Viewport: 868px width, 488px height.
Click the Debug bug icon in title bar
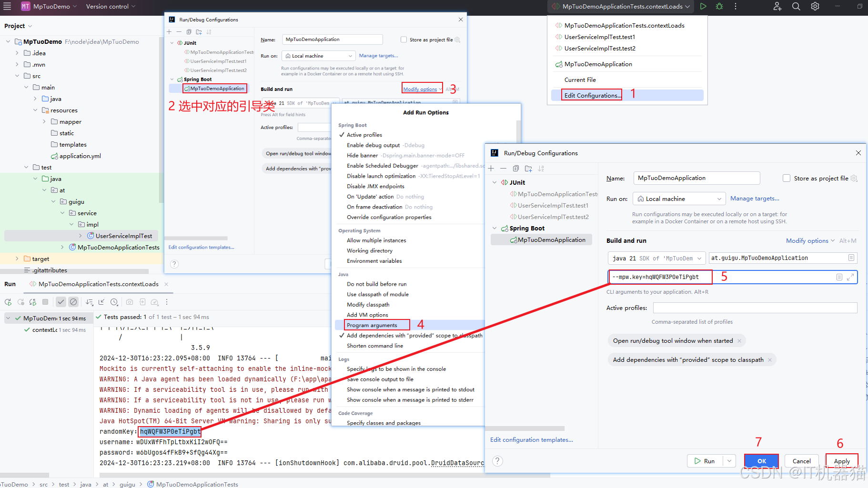(719, 6)
